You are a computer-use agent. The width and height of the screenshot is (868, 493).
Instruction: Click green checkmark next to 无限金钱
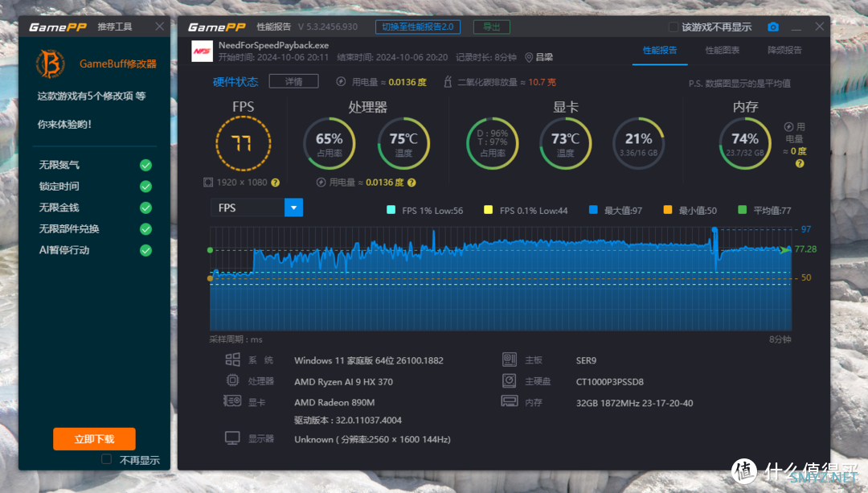[x=145, y=207]
